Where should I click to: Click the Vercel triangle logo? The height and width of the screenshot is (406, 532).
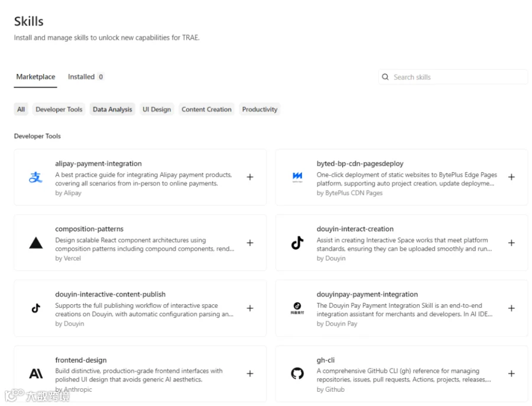35,243
